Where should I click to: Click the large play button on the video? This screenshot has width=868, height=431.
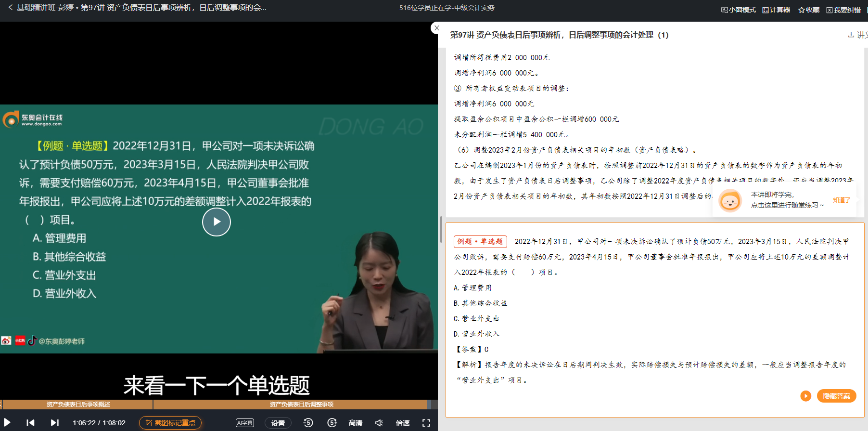pyautogui.click(x=216, y=222)
